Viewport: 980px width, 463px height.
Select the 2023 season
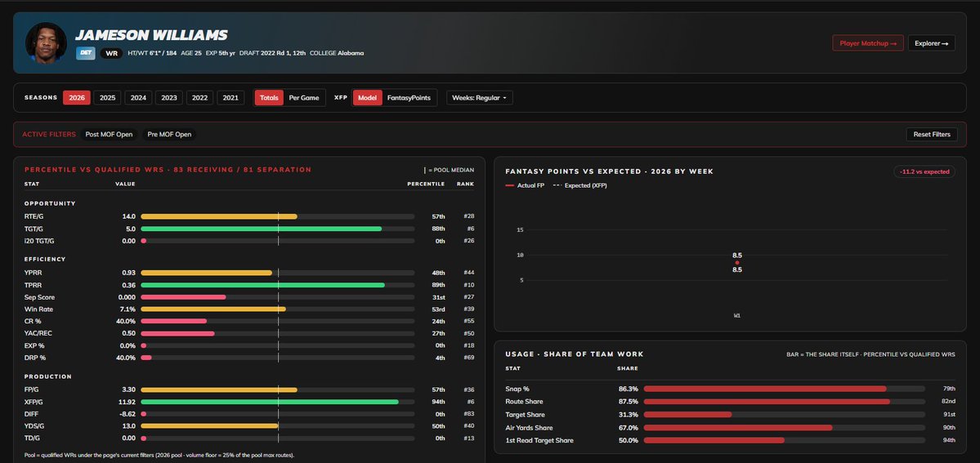(168, 98)
